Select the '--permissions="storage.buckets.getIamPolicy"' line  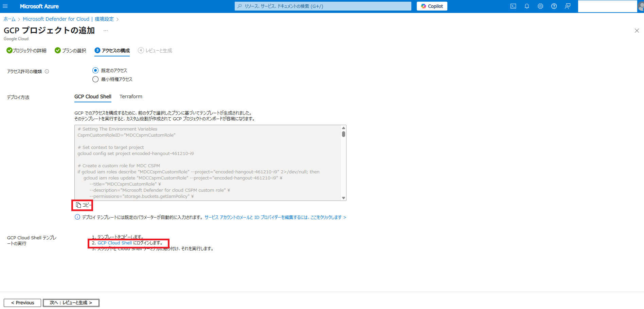click(142, 196)
